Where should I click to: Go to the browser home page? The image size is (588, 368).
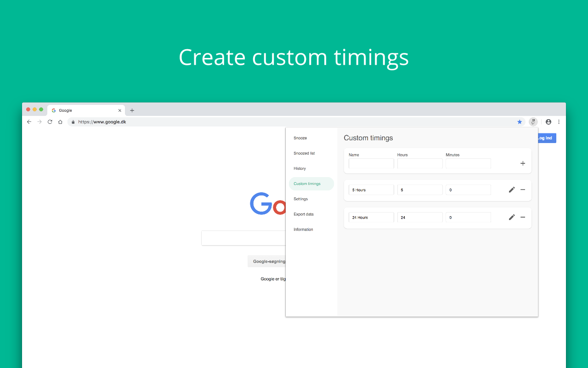pyautogui.click(x=60, y=122)
